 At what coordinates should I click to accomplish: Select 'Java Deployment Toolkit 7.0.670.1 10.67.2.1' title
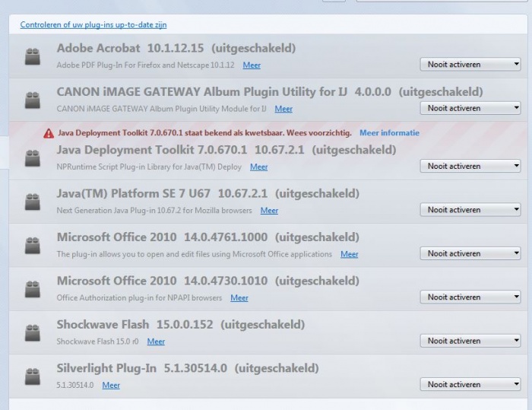click(x=181, y=150)
